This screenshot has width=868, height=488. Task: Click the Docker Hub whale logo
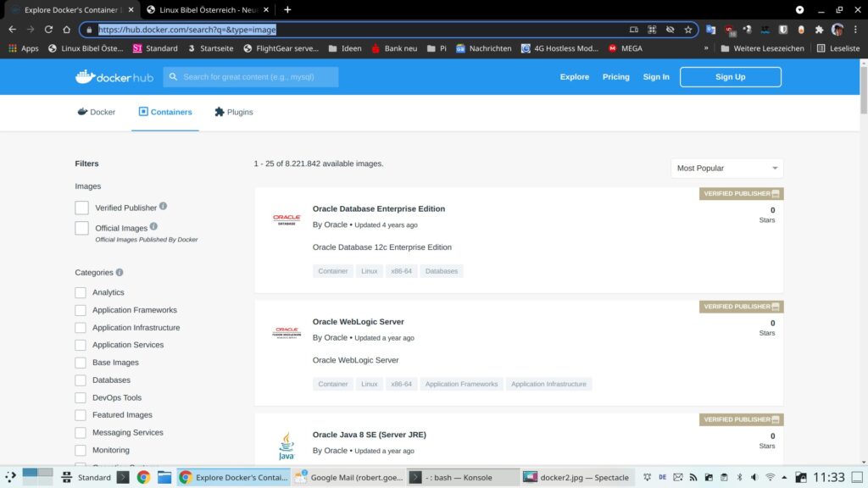114,77
